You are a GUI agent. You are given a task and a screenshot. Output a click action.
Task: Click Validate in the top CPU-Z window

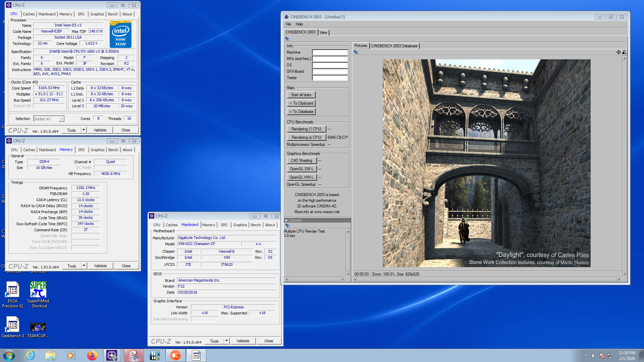(100, 130)
